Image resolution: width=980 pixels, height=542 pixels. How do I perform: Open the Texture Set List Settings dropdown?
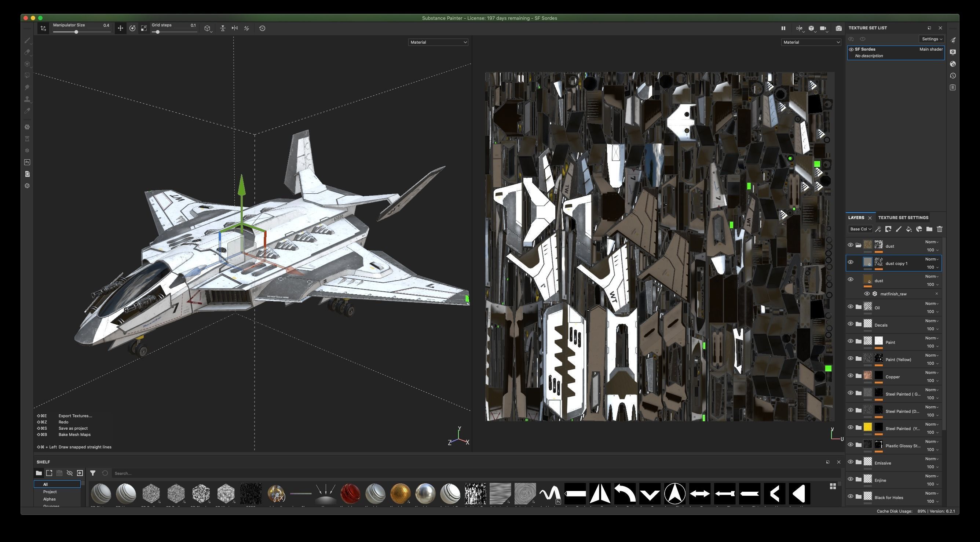click(932, 39)
